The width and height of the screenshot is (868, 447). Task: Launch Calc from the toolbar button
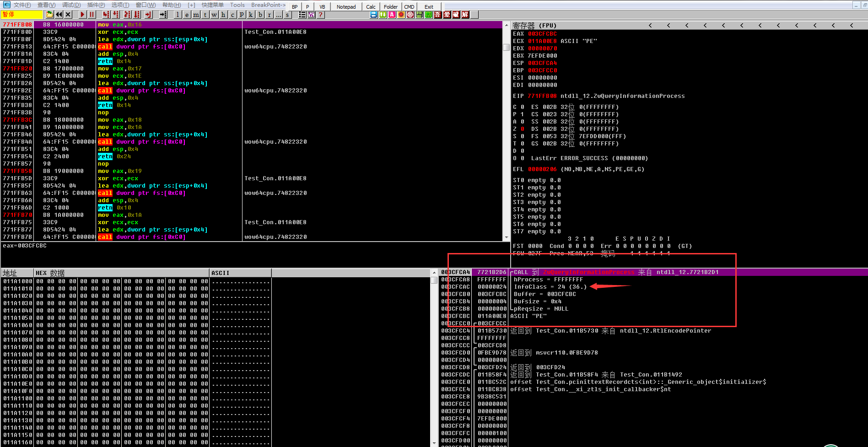pyautogui.click(x=371, y=6)
